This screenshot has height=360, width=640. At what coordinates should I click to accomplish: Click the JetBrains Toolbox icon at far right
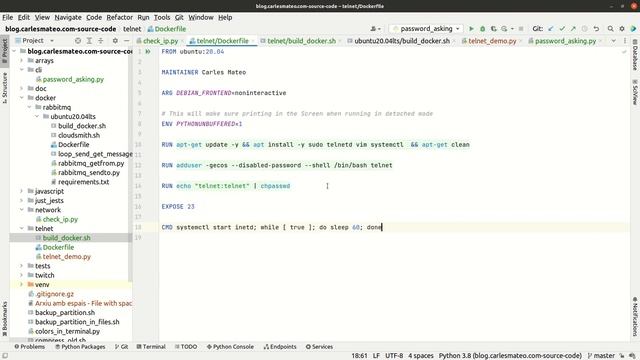coord(633,29)
